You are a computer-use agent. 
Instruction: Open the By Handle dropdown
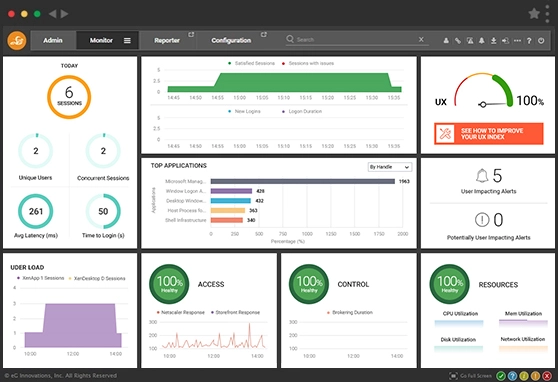coord(390,167)
